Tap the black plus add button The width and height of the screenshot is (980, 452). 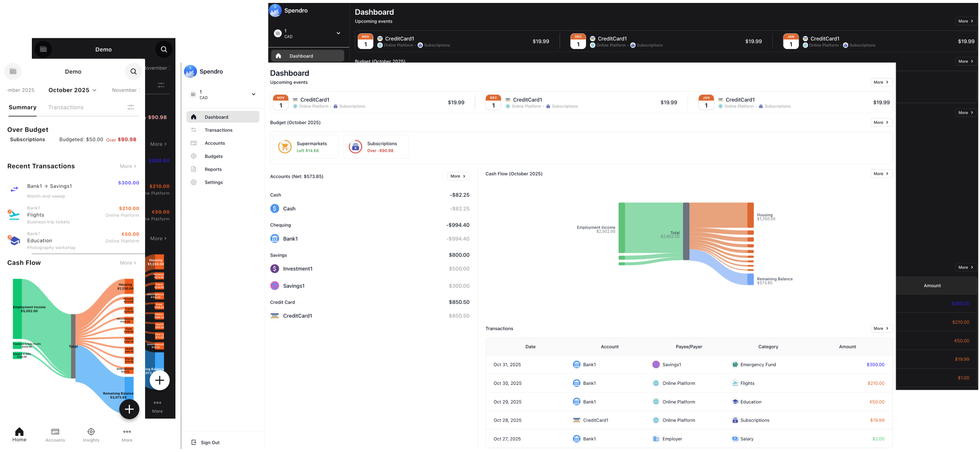tap(129, 409)
